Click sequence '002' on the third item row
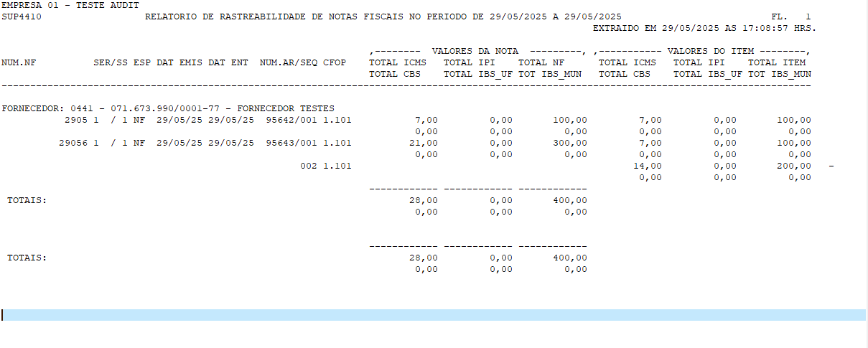The width and height of the screenshot is (868, 348). 309,166
